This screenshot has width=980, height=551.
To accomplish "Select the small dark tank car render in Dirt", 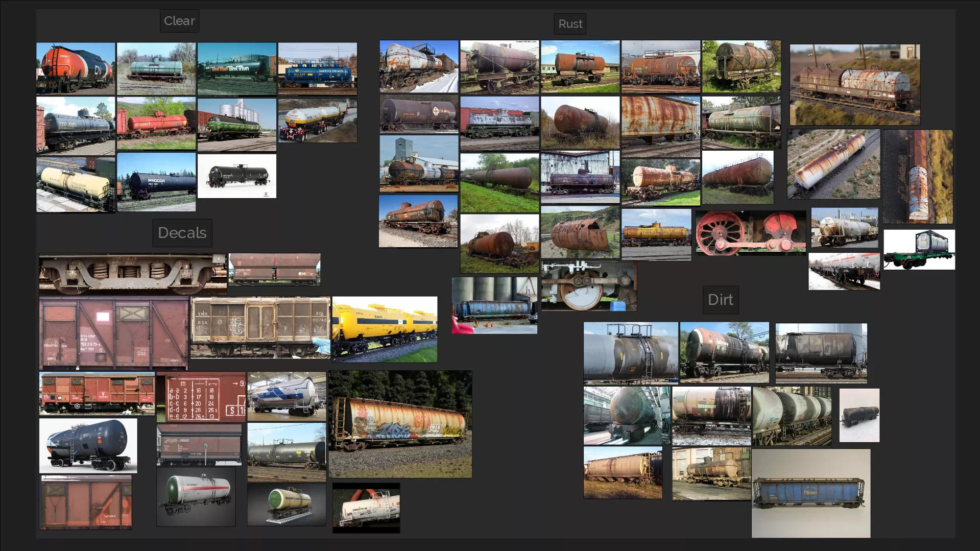I will [859, 415].
